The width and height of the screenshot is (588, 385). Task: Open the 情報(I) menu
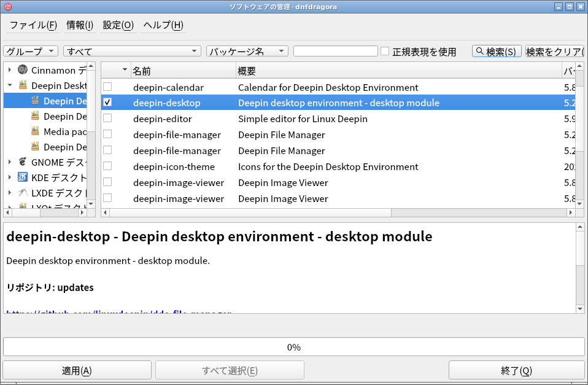click(x=80, y=25)
